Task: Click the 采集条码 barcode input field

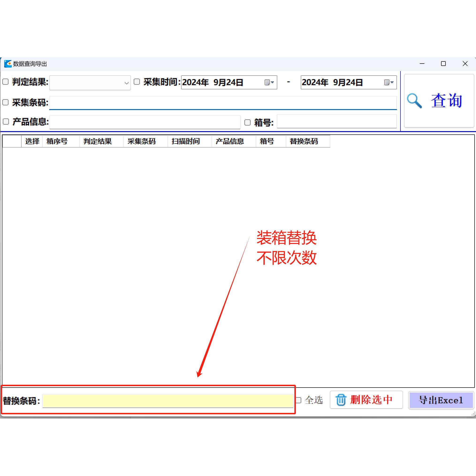Action: [222, 103]
